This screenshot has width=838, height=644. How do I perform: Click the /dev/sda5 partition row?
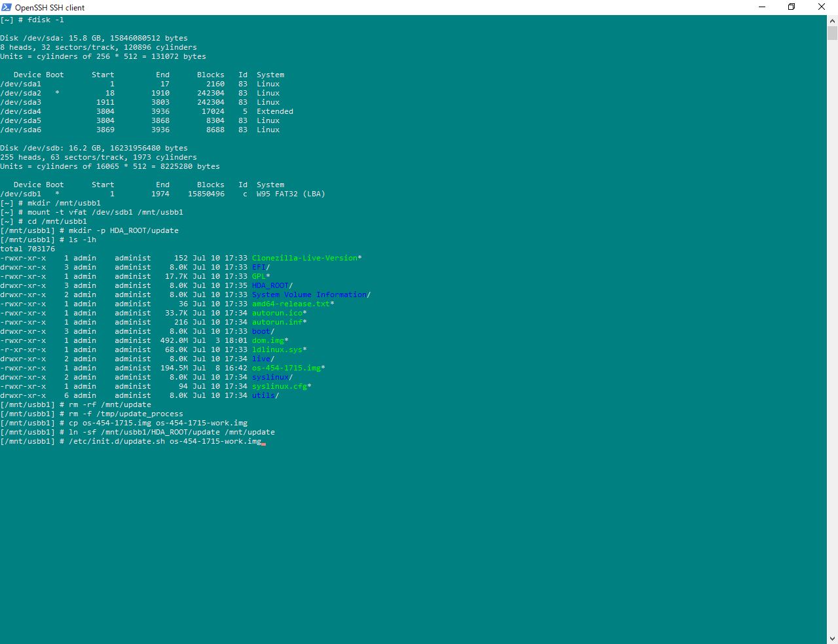(140, 120)
